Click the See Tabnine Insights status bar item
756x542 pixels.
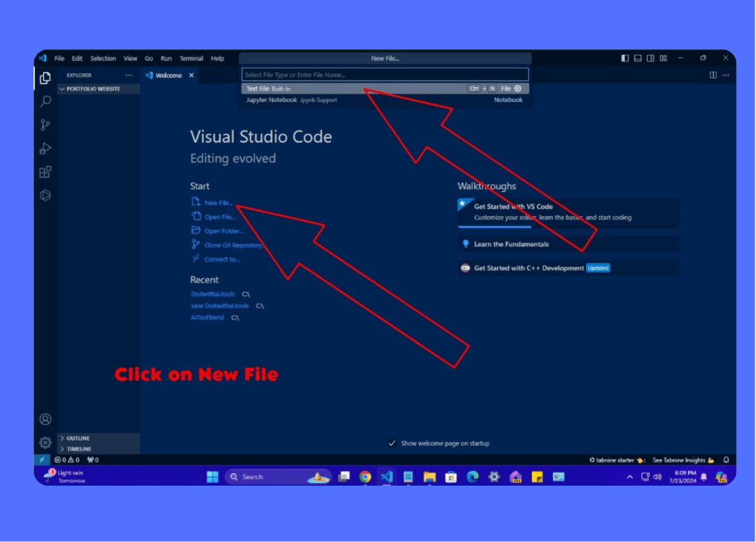coord(683,460)
